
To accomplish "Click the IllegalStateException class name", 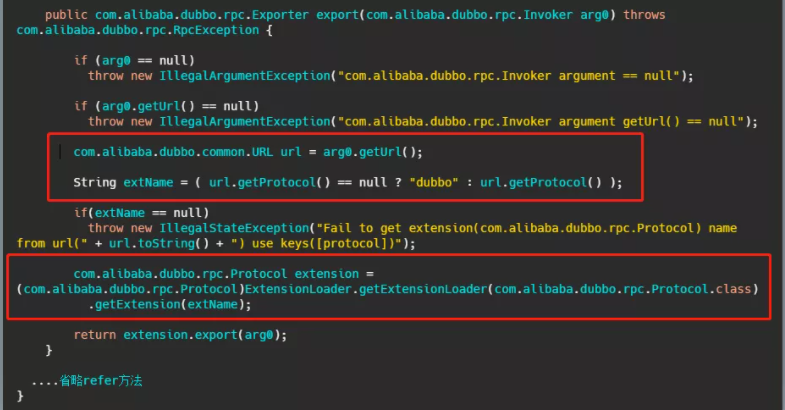I will click(x=234, y=228).
